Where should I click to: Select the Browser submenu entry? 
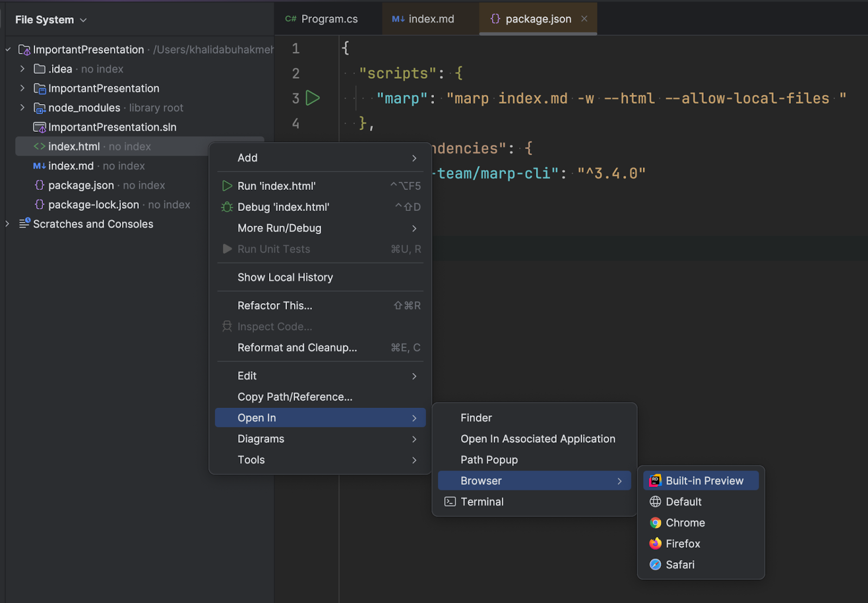pyautogui.click(x=534, y=480)
